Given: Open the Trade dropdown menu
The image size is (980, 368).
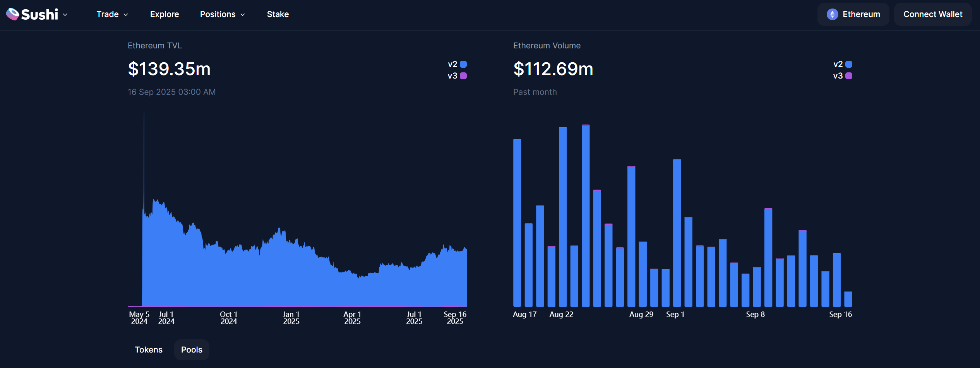Looking at the screenshot, I should coord(112,14).
